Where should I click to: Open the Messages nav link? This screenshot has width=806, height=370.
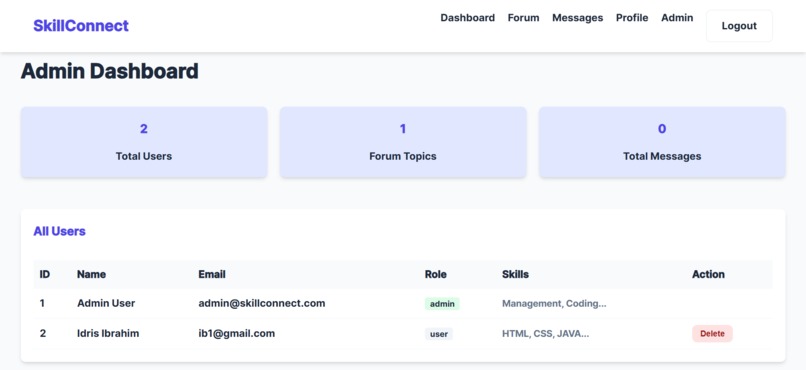click(x=577, y=18)
